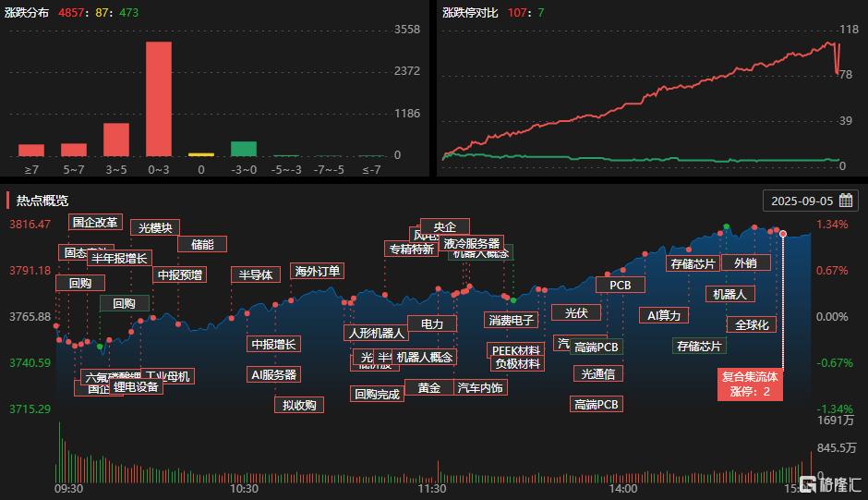Select the AI服务器 hotspot tag
Viewport: 868px width, 500px height.
pos(273,374)
